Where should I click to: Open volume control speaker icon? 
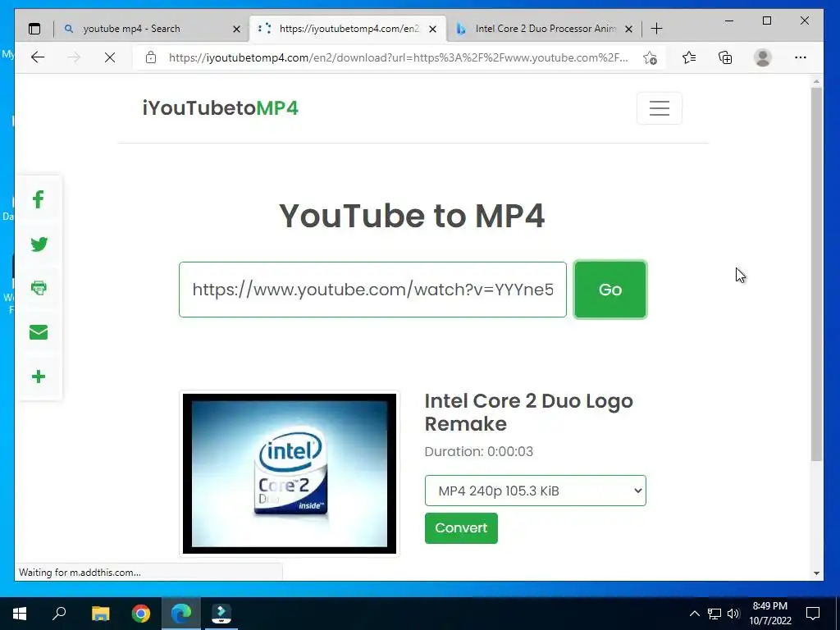(x=733, y=614)
